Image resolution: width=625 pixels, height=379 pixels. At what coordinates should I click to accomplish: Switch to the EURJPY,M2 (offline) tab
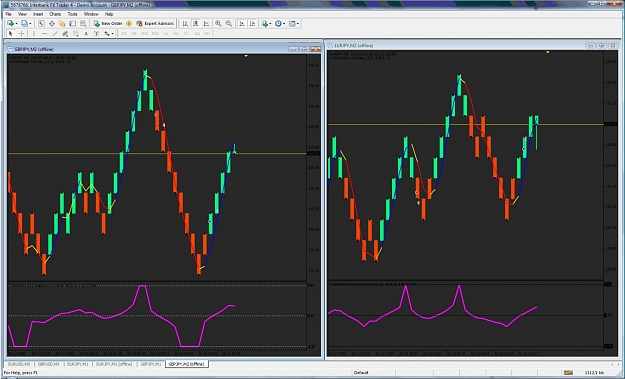[114, 364]
